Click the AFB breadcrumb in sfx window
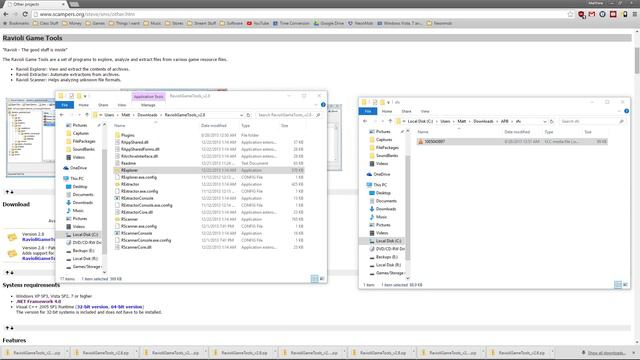This screenshot has height=360, width=640. (504, 122)
